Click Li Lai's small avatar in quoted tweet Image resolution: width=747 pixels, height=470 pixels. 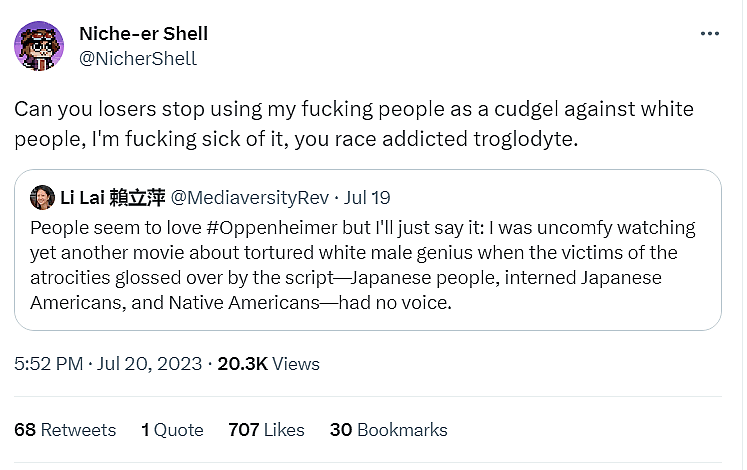click(42, 197)
